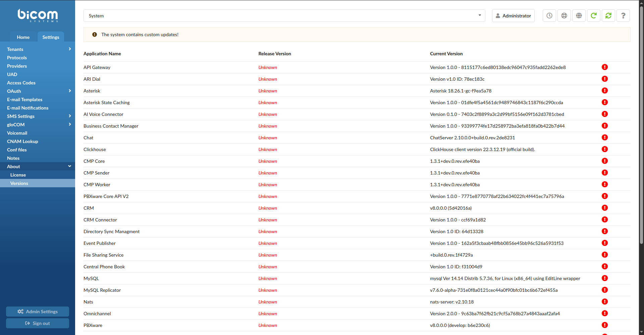Click the red alert icon for Omnichannel
Image resolution: width=644 pixels, height=335 pixels.
[x=605, y=313]
